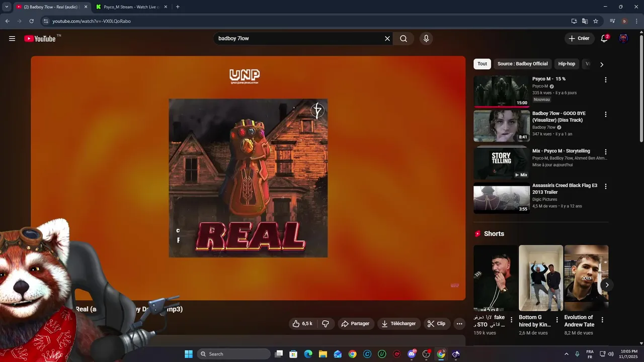Open File Explorer from the taskbar
The height and width of the screenshot is (362, 644).
pyautogui.click(x=323, y=354)
